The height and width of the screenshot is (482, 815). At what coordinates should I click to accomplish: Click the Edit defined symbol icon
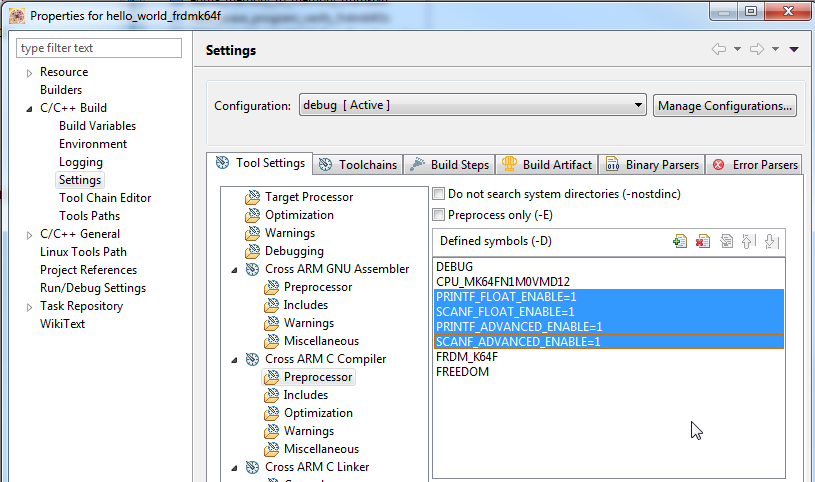coord(726,241)
